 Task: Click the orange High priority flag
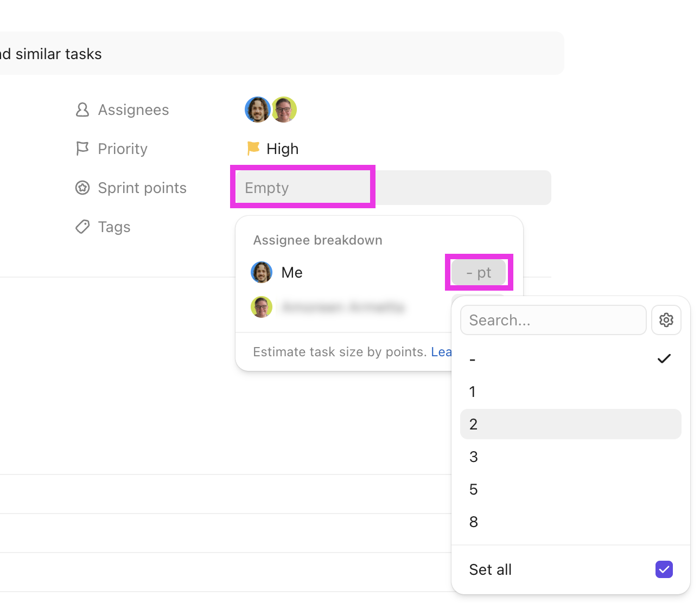(253, 148)
